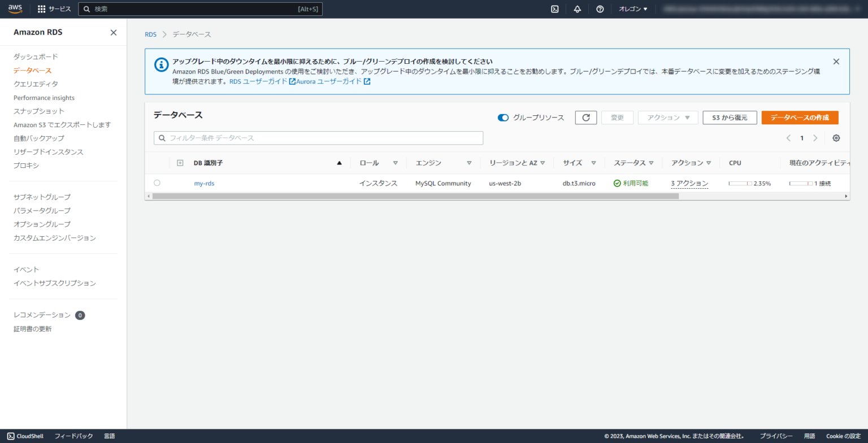This screenshot has width=868, height=443.
Task: Select the my-rds database radio button
Action: tap(157, 183)
